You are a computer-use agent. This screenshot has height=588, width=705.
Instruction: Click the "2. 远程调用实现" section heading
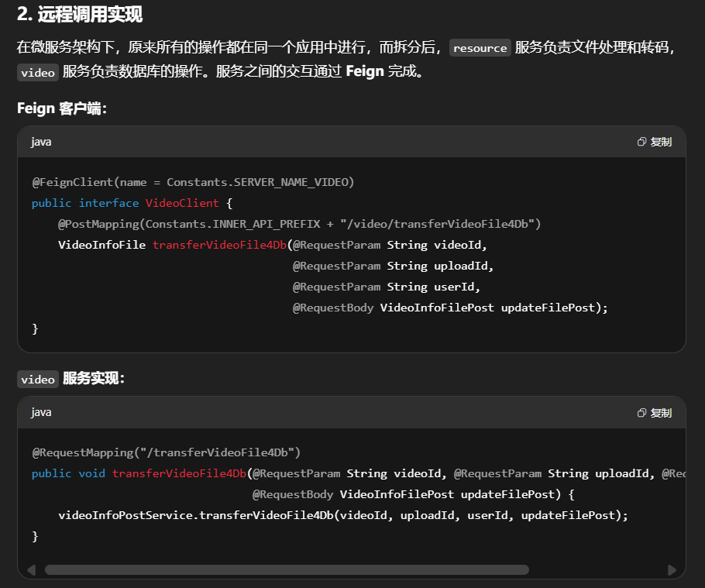[80, 15]
